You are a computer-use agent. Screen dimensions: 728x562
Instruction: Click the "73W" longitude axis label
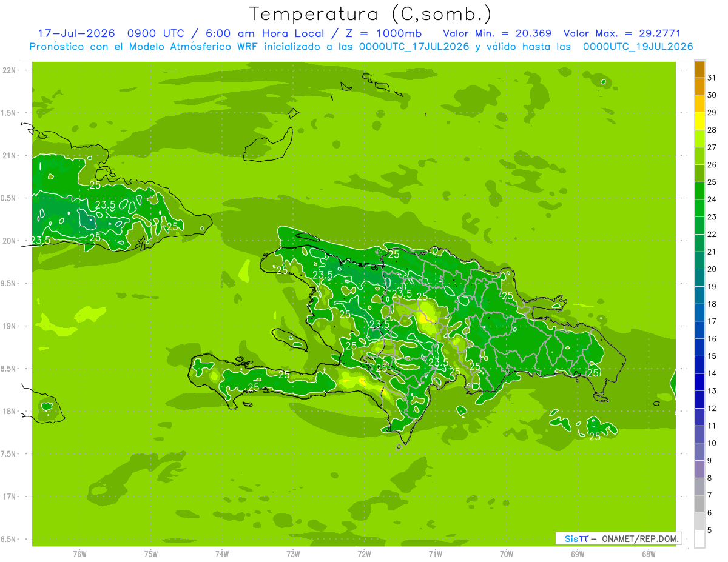point(293,554)
